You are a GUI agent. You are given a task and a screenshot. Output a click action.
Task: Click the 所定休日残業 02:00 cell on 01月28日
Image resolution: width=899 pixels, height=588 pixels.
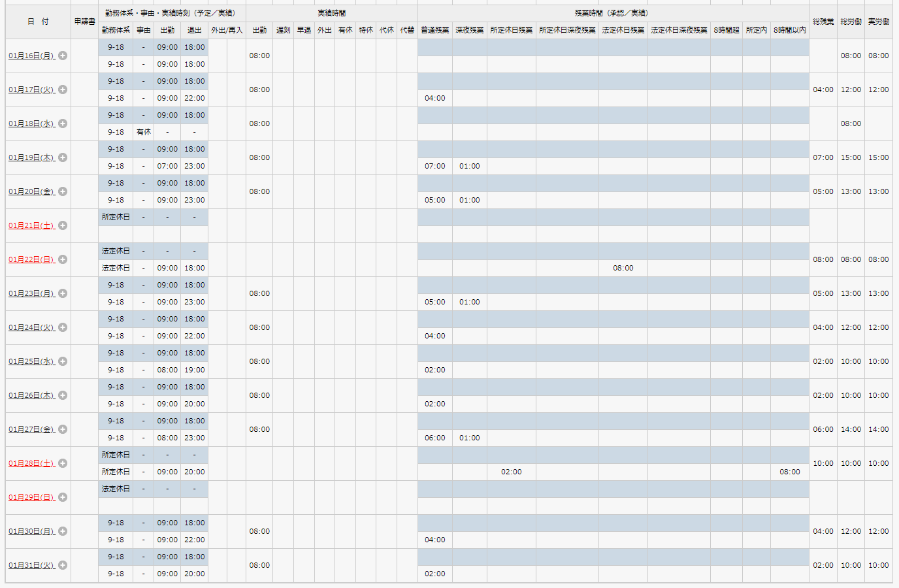click(x=511, y=472)
